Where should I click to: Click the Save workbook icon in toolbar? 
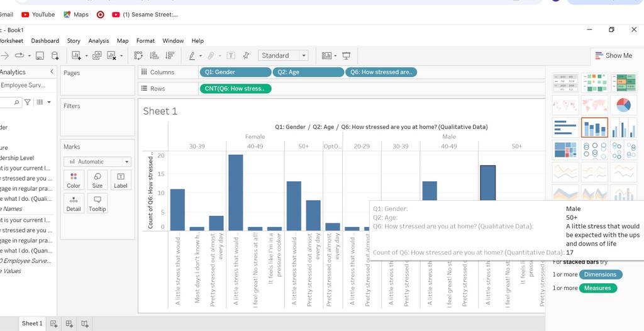(40, 55)
